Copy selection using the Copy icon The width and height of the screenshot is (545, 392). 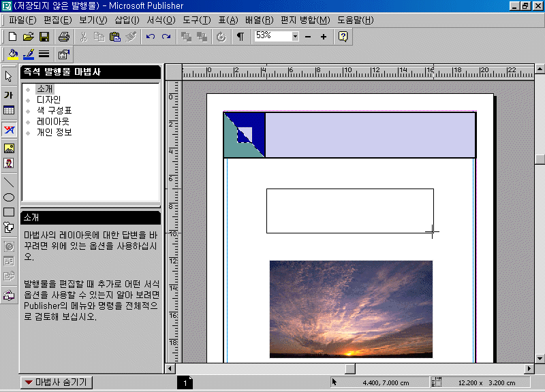coord(99,37)
